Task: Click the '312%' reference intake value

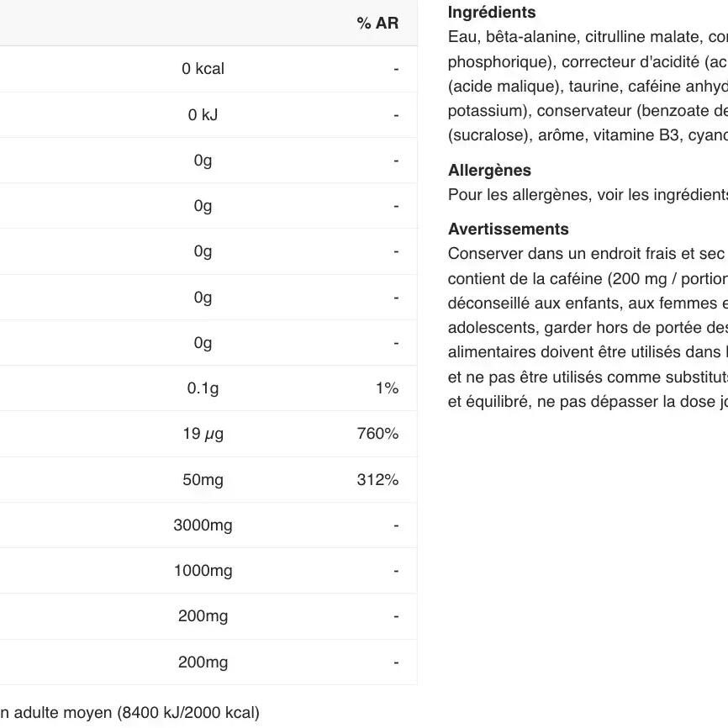Action: 377,480
